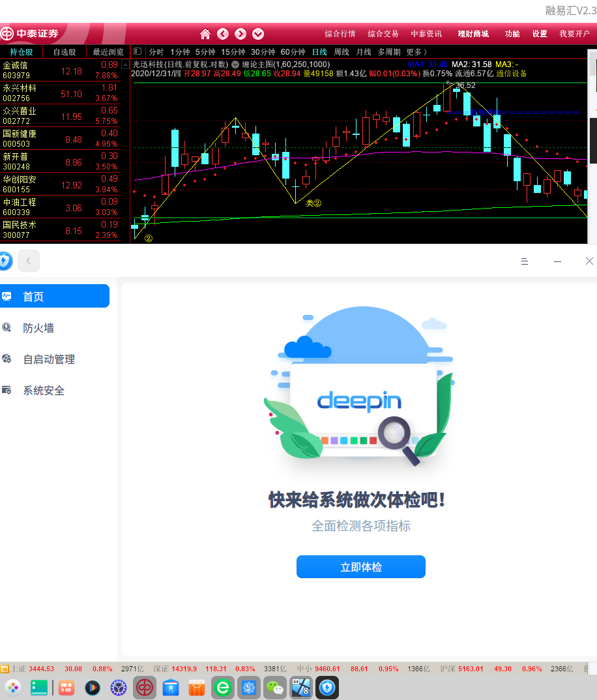Viewport: 597px width, 700px height.
Task: Click the 立即体检 button
Action: [x=361, y=567]
